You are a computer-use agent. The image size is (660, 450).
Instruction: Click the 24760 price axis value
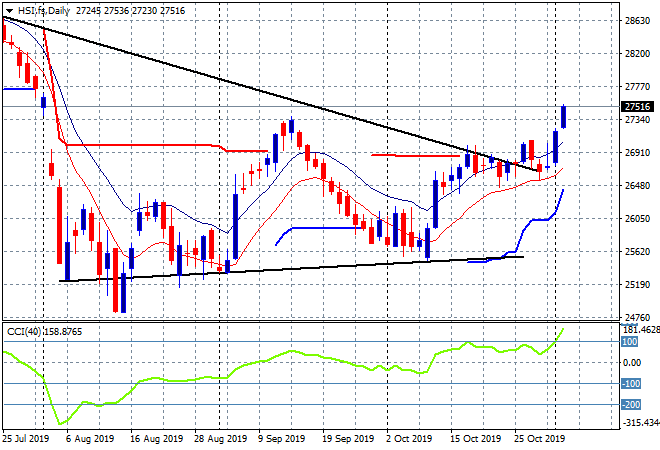[637, 317]
